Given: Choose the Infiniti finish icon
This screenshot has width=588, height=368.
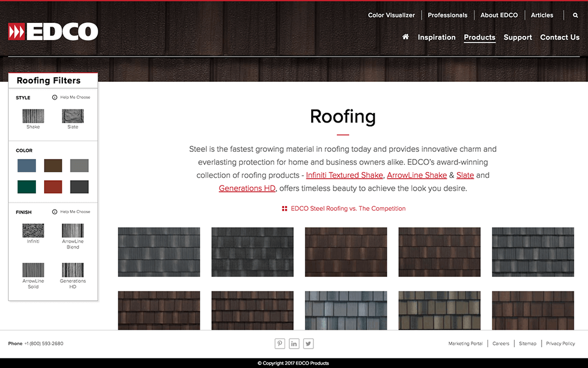Looking at the screenshot, I should click(x=33, y=231).
